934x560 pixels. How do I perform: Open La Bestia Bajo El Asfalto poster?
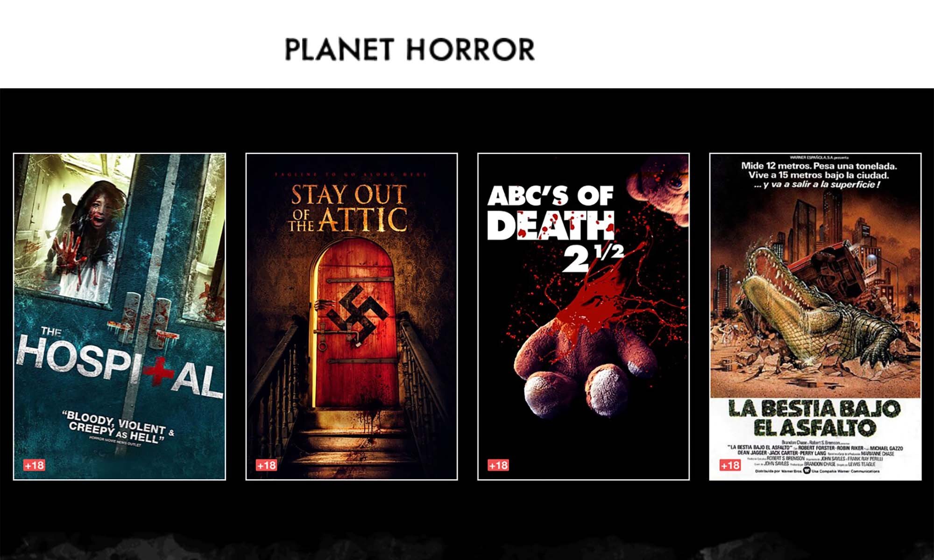[815, 316]
